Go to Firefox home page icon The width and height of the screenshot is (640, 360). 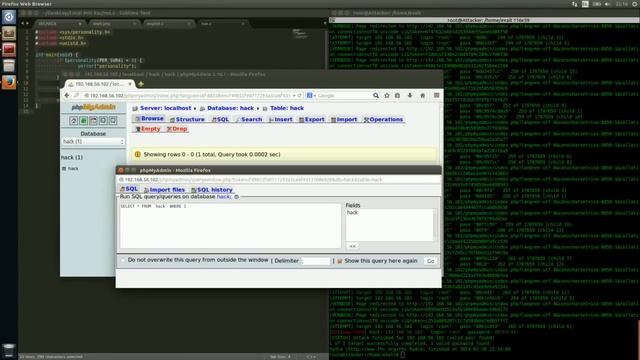[423, 95]
